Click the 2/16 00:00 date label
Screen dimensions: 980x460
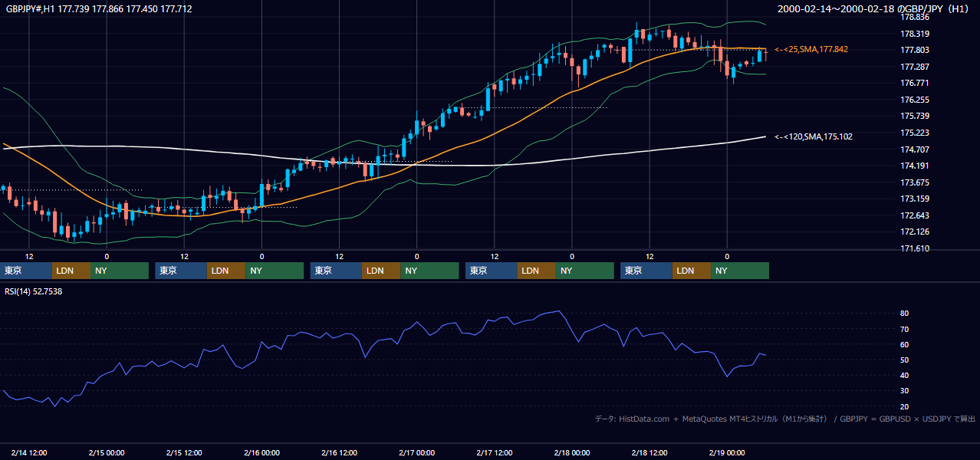261,453
